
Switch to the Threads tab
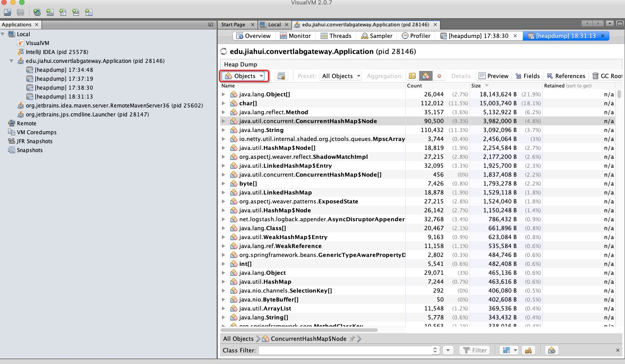336,36
